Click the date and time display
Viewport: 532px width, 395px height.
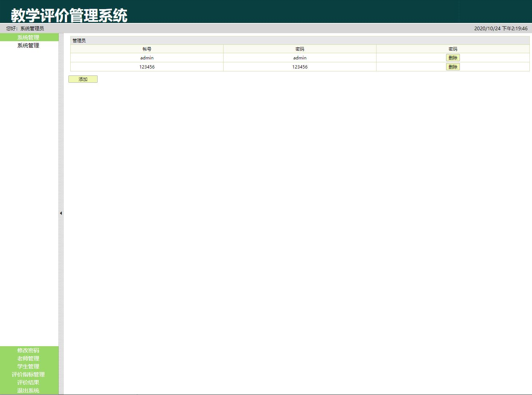pyautogui.click(x=500, y=28)
